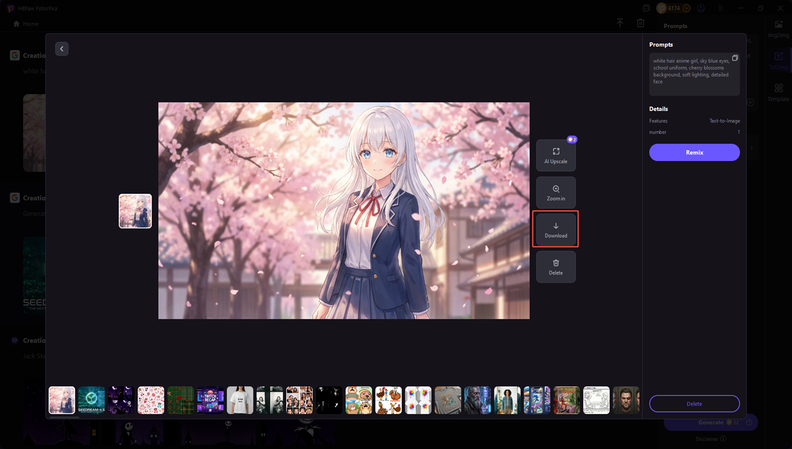Switch to the Txt2img tab in sidebar

[778, 61]
